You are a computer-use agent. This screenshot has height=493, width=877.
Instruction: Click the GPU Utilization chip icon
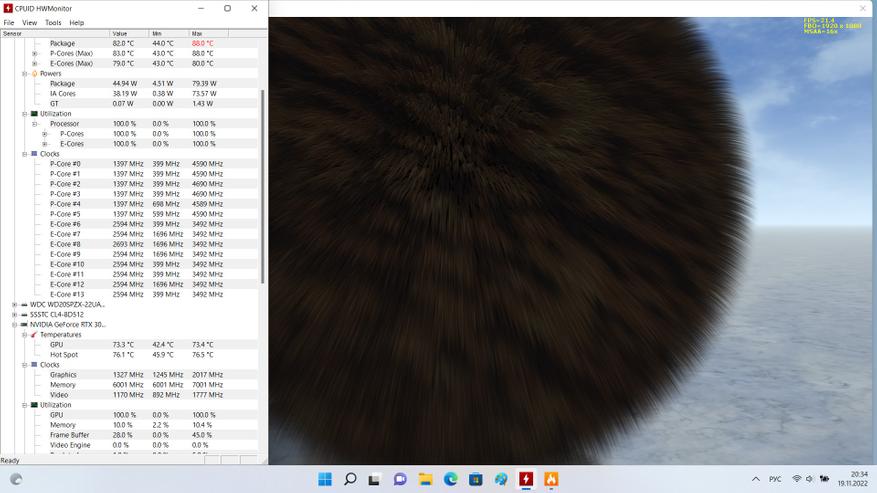pos(34,405)
